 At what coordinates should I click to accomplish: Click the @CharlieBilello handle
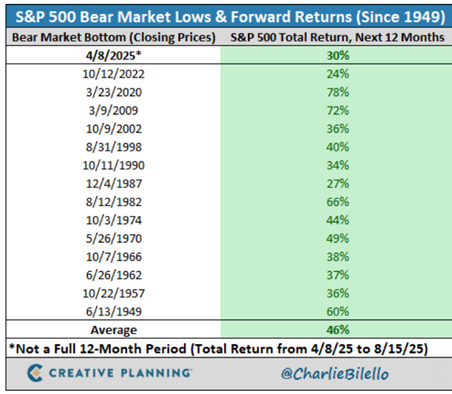335,374
